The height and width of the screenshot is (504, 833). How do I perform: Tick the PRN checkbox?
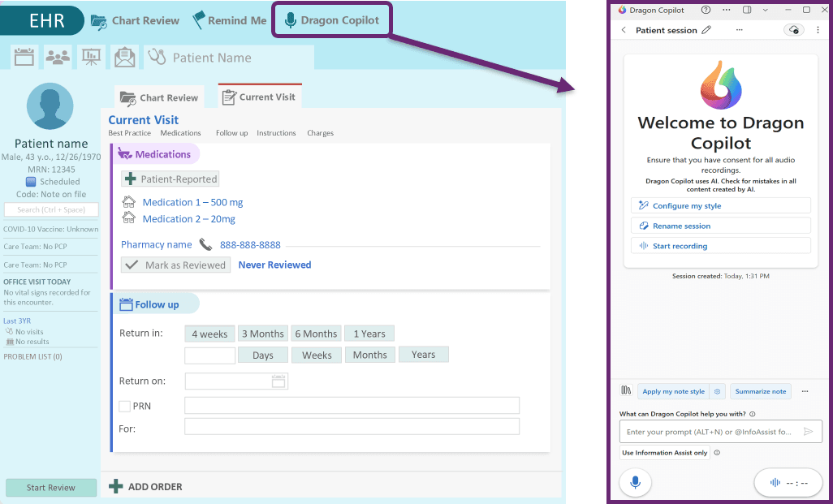125,406
